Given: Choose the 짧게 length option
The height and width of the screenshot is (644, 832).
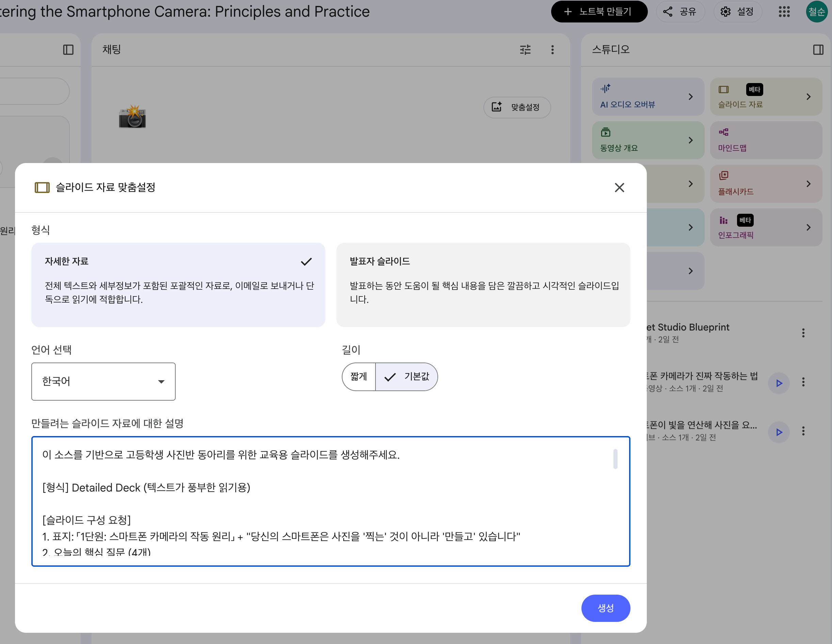Looking at the screenshot, I should coord(358,377).
